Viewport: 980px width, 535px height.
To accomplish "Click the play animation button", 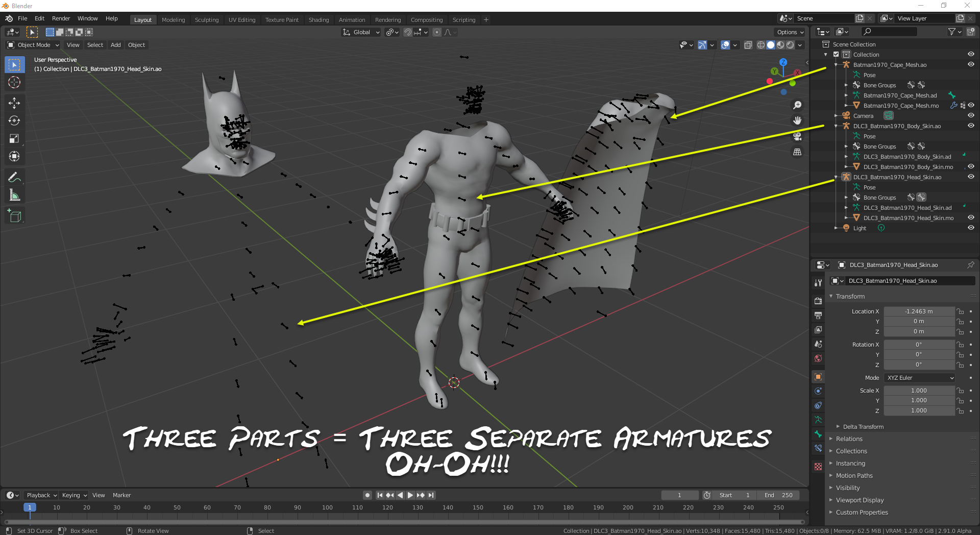I will [x=410, y=495].
